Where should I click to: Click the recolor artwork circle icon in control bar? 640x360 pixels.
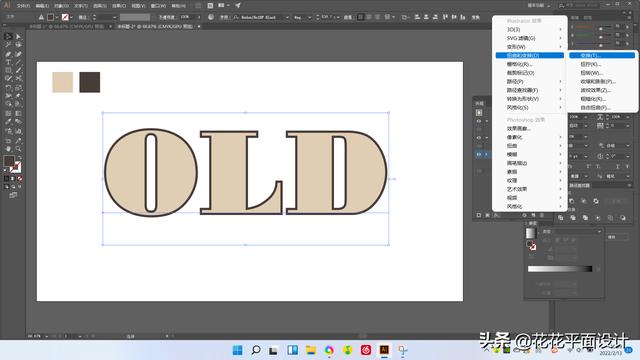coord(211,17)
